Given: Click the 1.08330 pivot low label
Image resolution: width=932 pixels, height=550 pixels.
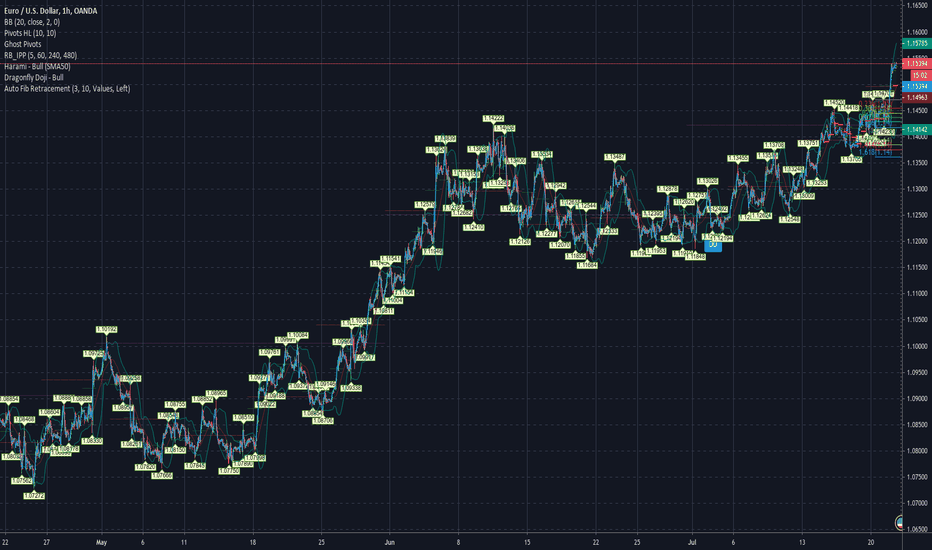Looking at the screenshot, I should [92, 441].
